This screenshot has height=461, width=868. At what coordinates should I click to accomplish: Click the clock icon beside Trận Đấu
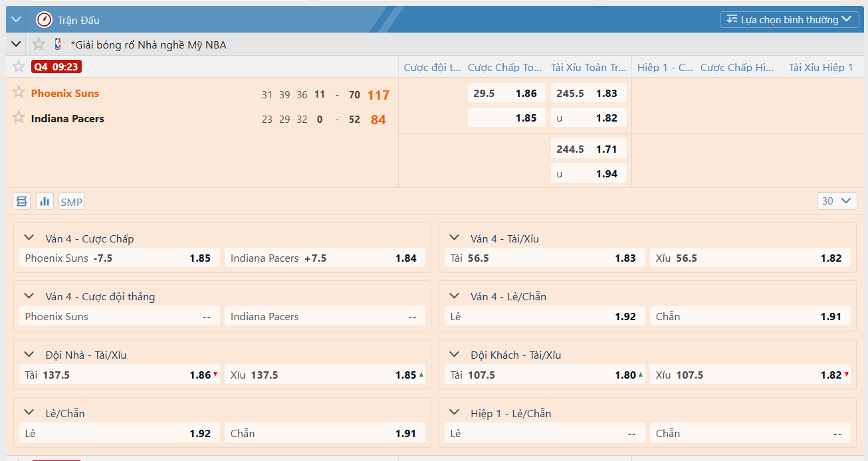click(x=44, y=20)
